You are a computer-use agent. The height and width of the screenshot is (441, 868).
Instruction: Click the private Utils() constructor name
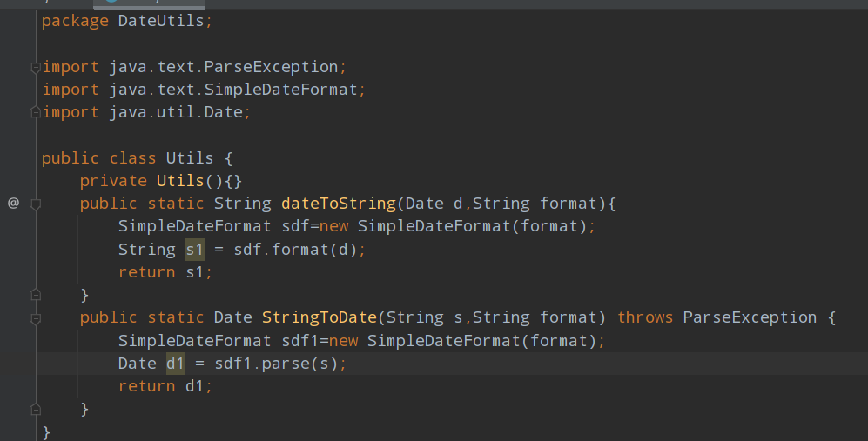point(180,181)
